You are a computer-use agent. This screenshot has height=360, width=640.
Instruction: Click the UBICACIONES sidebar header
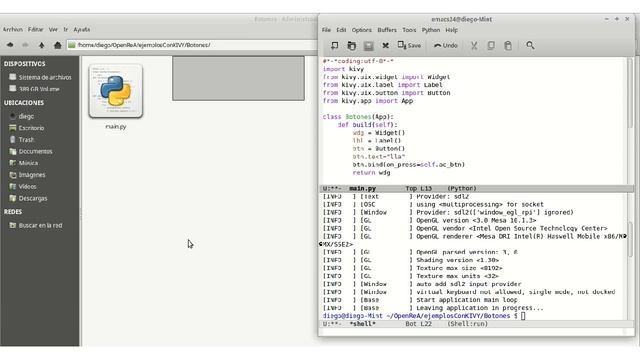tap(24, 103)
